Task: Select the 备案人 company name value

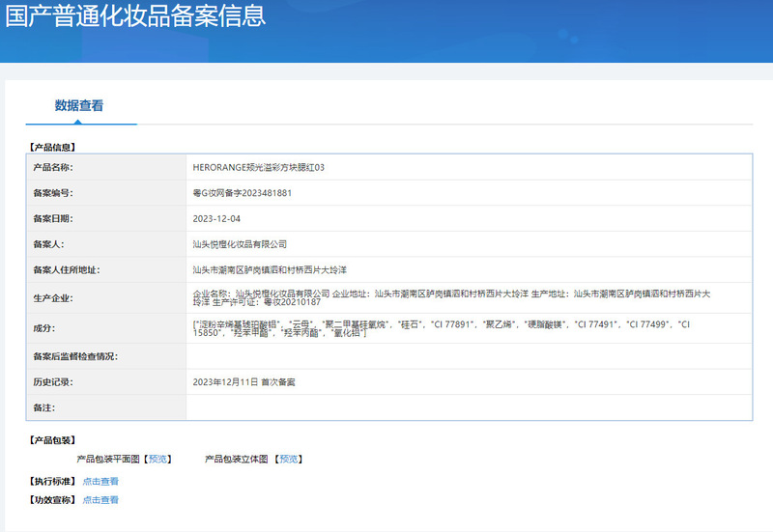Action: (x=240, y=244)
